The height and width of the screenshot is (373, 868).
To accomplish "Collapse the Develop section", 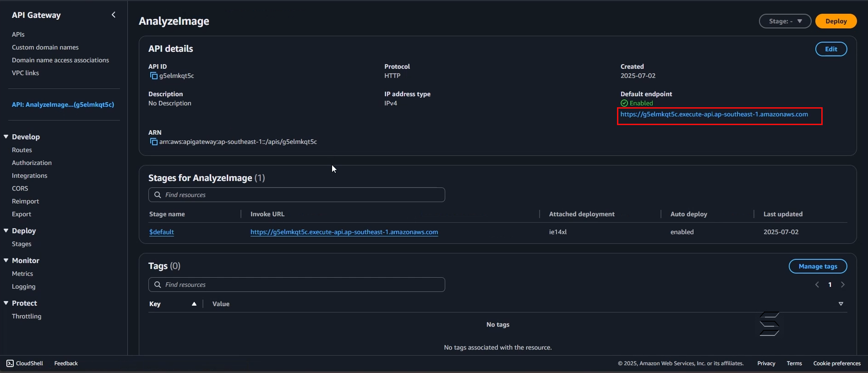I will click(x=6, y=137).
